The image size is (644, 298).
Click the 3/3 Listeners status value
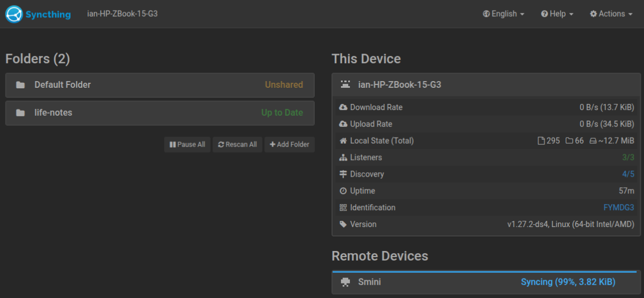tap(628, 158)
